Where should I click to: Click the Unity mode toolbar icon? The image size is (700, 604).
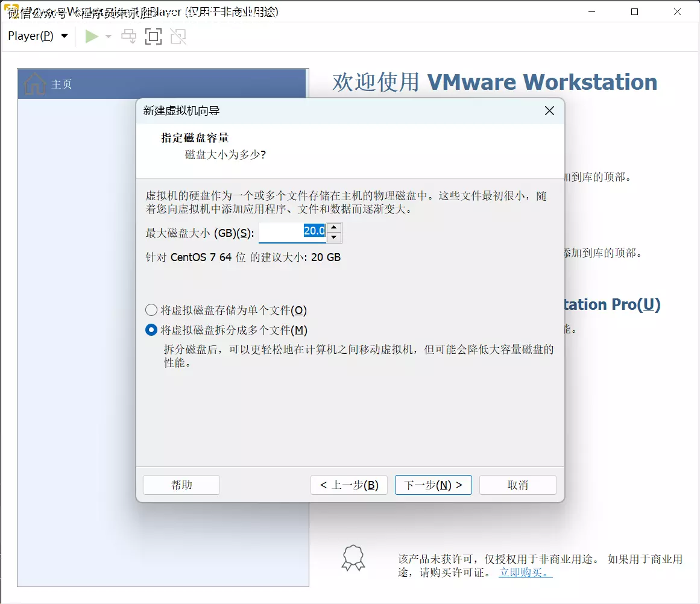[x=178, y=37]
